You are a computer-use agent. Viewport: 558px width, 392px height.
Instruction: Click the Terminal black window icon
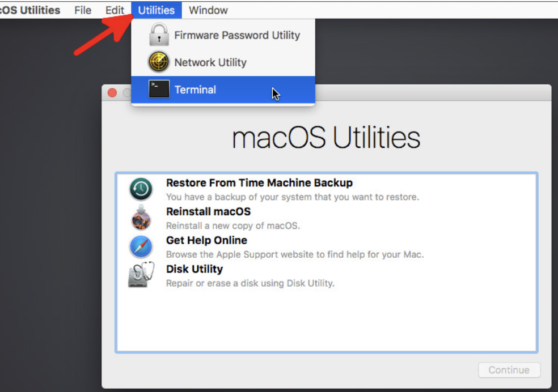coord(159,89)
